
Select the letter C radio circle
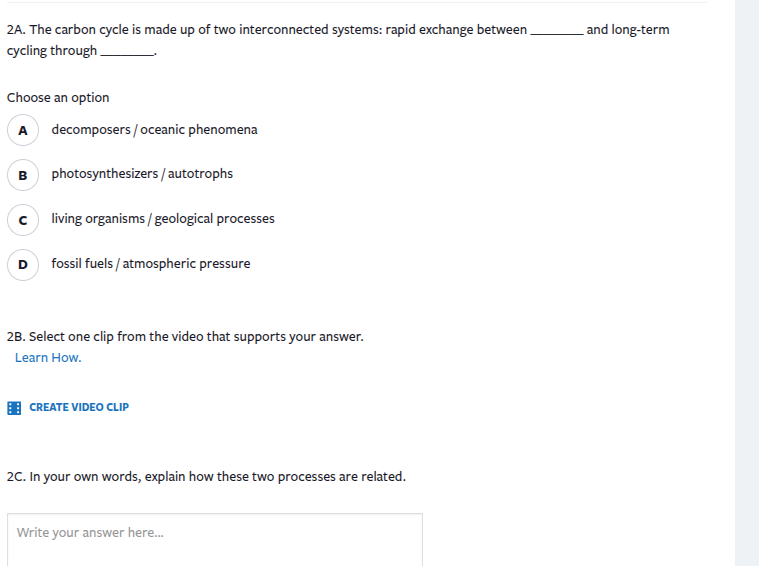point(22,219)
